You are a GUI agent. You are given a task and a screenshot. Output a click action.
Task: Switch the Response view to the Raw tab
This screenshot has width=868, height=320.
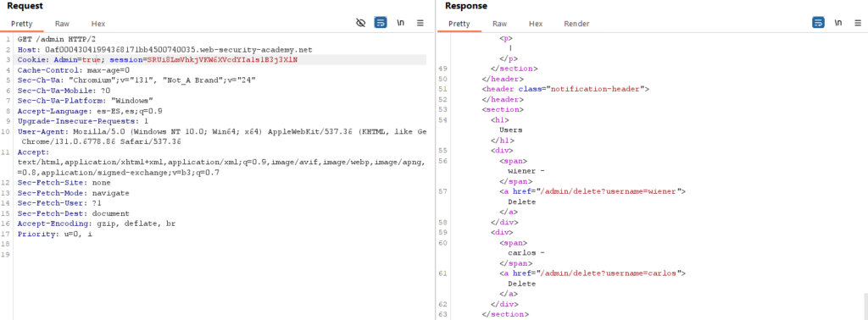click(500, 24)
